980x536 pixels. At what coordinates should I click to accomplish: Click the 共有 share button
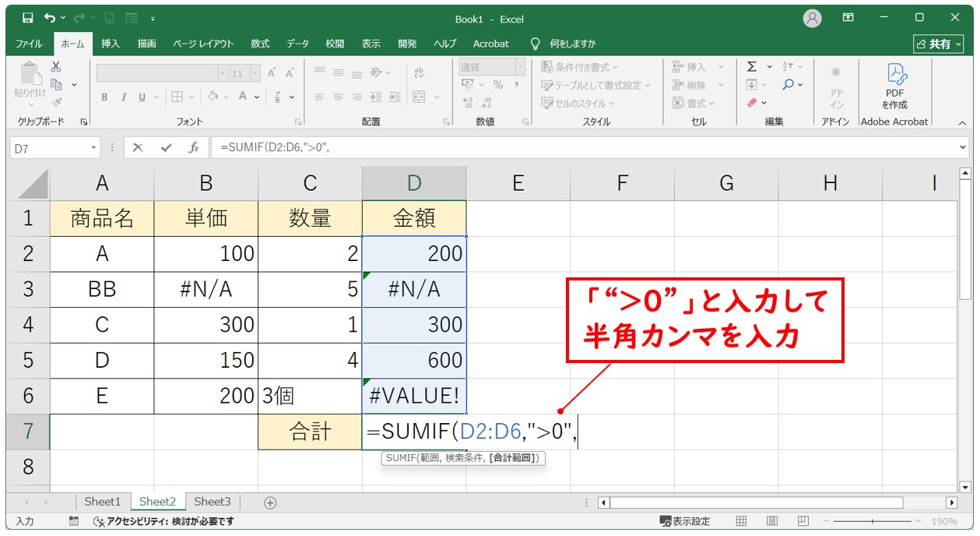[x=940, y=44]
